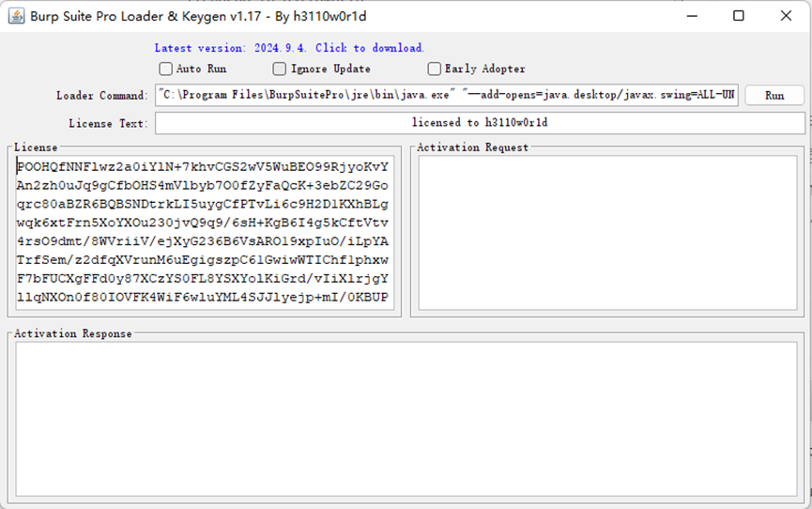Enable the Auto Run checkbox
Screen dimensions: 812x509
coord(166,69)
